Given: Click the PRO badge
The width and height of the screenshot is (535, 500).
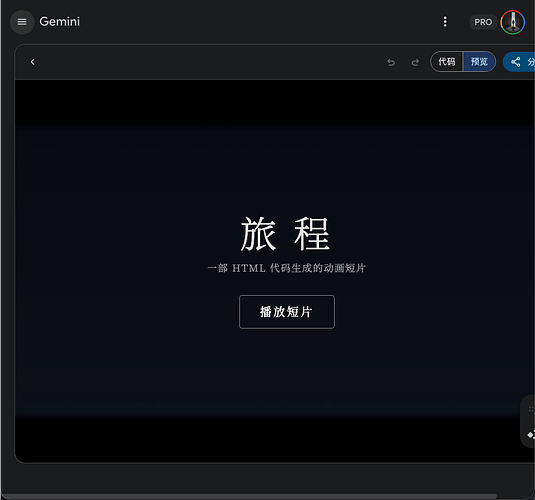Looking at the screenshot, I should [483, 22].
